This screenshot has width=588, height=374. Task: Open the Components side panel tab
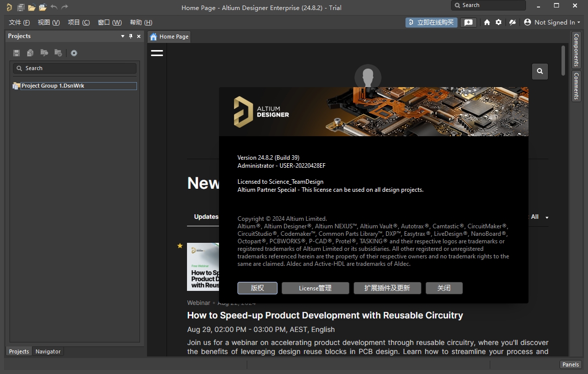[576, 50]
